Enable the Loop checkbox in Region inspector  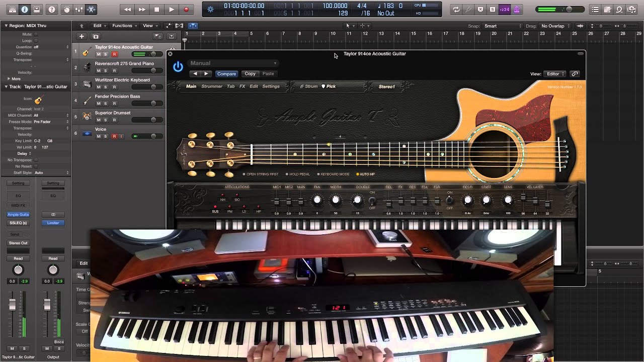[x=36, y=41]
